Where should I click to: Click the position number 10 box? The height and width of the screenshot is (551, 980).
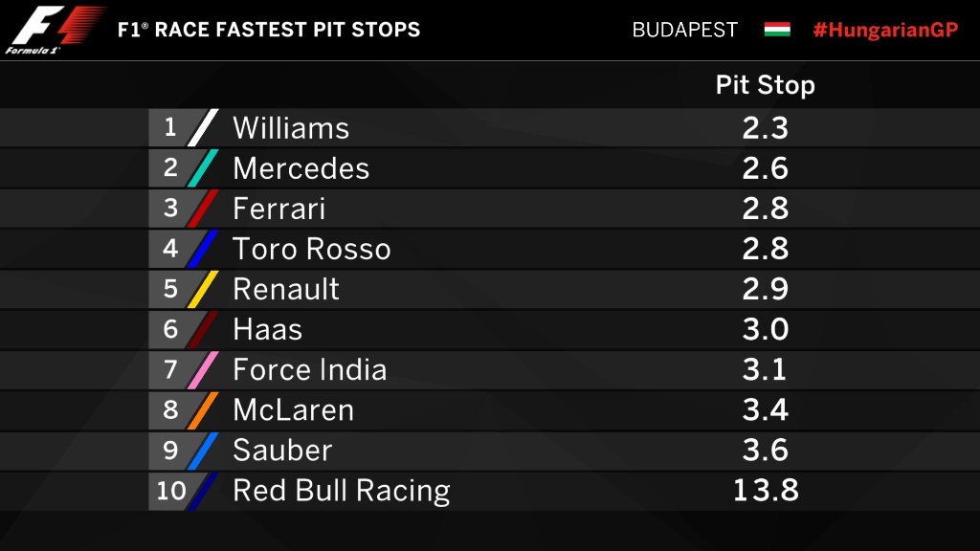[170, 491]
